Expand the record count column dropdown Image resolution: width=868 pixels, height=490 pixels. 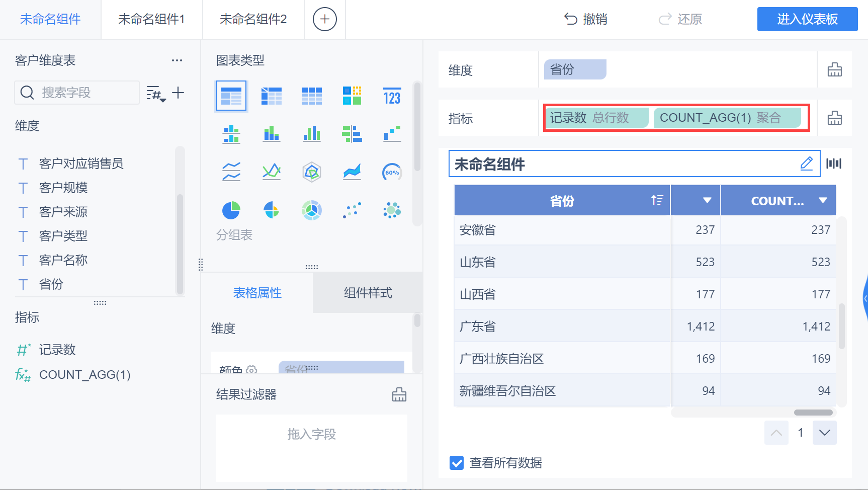(707, 200)
